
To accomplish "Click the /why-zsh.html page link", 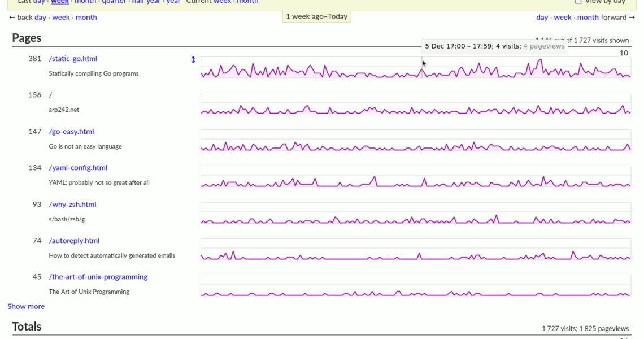I will [x=72, y=204].
